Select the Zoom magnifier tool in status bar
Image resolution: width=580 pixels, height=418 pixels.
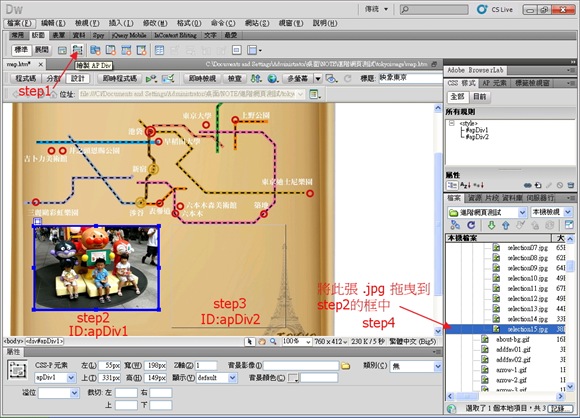pos(273,341)
